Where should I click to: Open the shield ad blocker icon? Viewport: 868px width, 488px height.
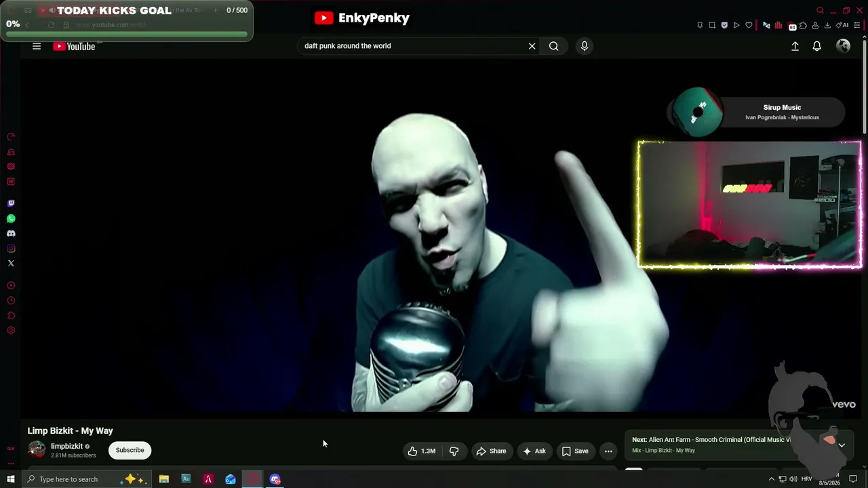[724, 25]
